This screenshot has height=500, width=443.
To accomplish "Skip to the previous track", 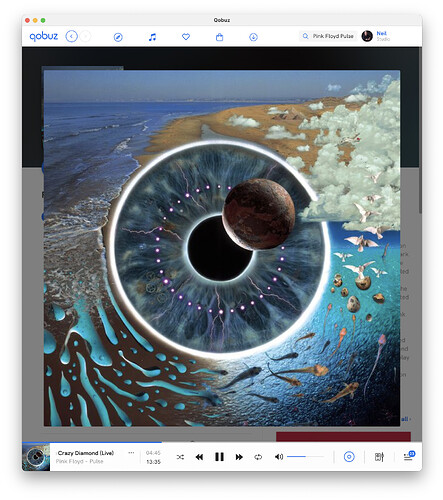I will [x=199, y=457].
